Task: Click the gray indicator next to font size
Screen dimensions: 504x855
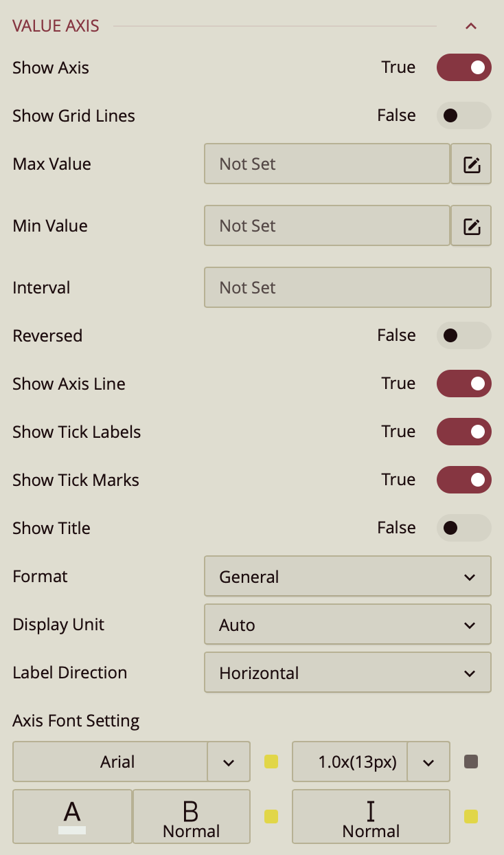Action: tap(471, 762)
